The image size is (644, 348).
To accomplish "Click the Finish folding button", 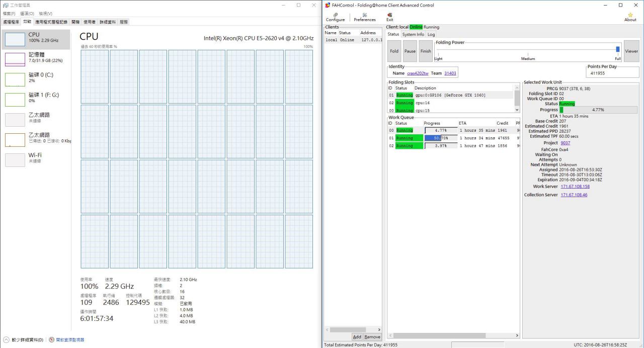I will (x=426, y=51).
